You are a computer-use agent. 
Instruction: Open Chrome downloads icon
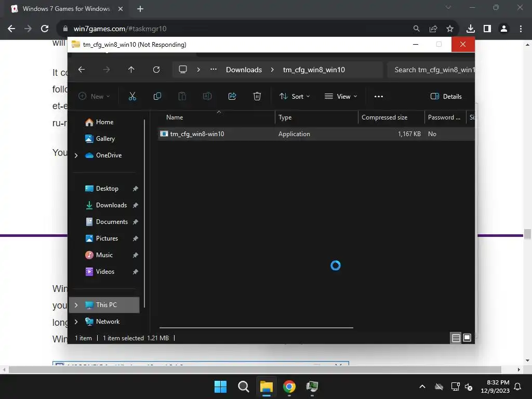click(471, 29)
